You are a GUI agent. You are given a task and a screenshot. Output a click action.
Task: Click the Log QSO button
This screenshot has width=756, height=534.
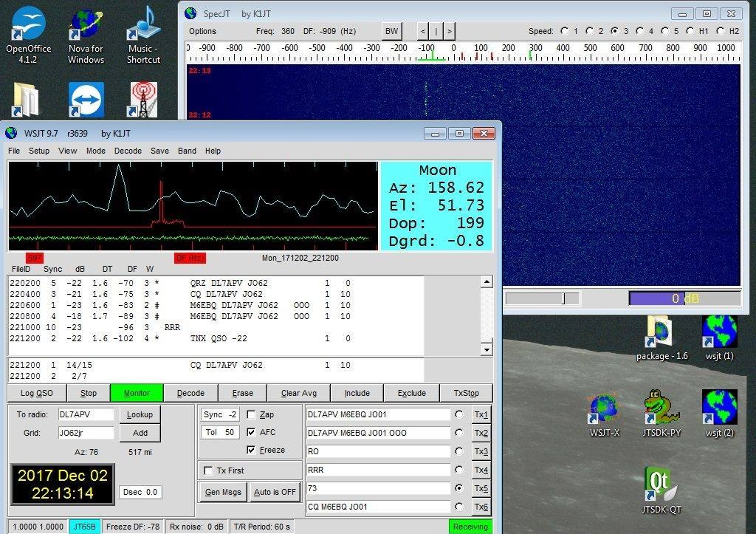pyautogui.click(x=37, y=393)
